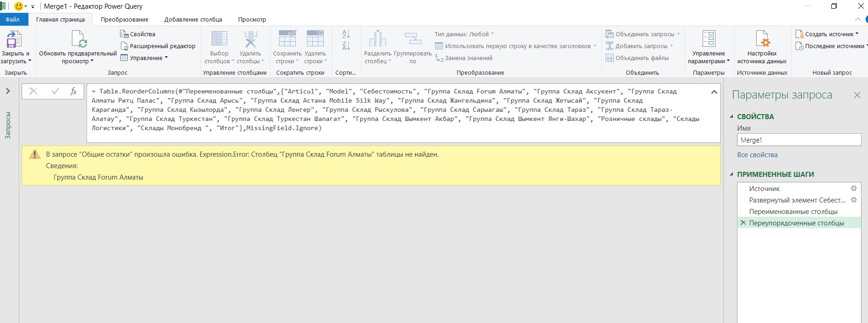Click Merge Queries (Объединить запросы)
Screen dimensions: 868x323
click(640, 34)
